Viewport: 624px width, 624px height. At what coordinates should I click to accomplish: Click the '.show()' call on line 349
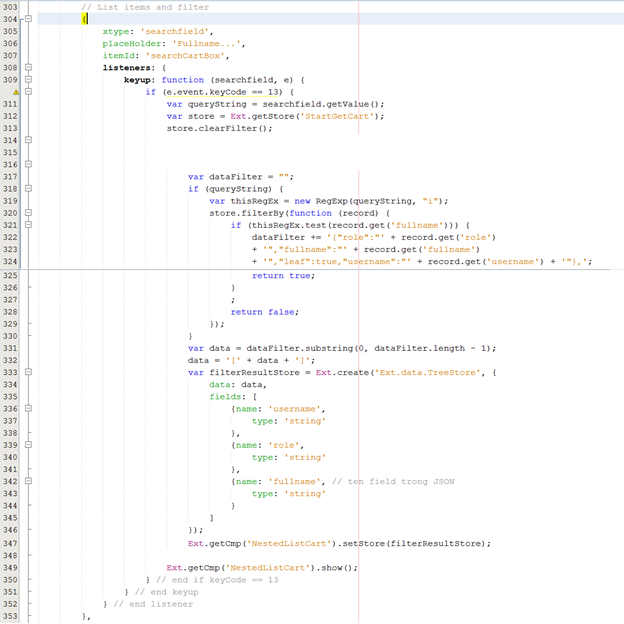[333, 568]
